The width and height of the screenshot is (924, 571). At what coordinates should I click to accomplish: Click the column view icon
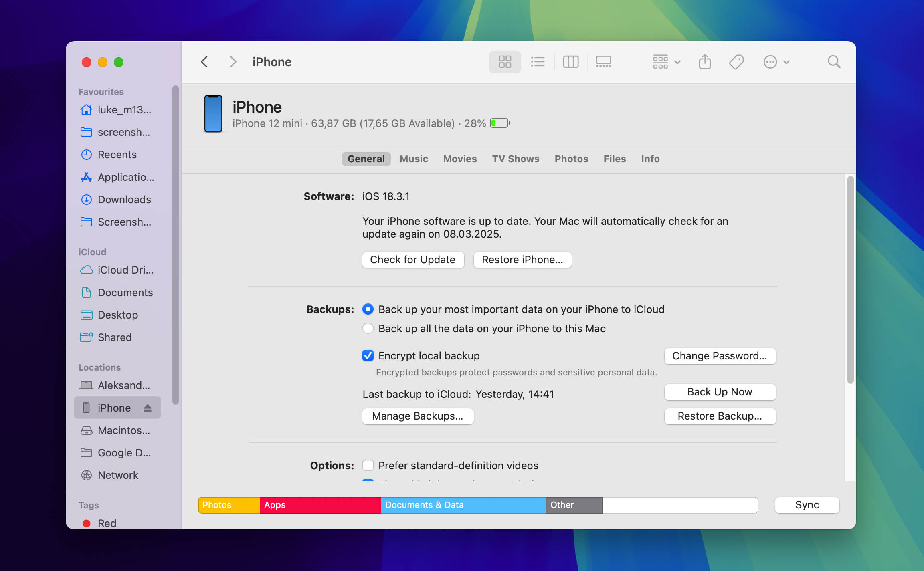click(x=570, y=62)
